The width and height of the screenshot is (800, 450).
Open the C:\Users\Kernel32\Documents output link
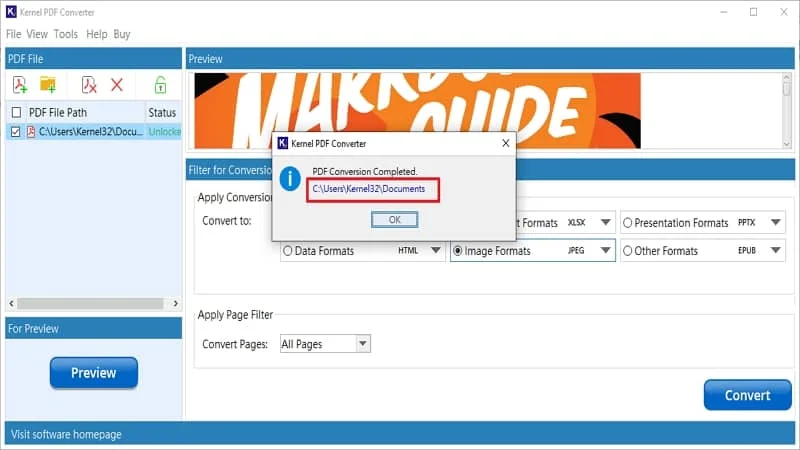369,189
